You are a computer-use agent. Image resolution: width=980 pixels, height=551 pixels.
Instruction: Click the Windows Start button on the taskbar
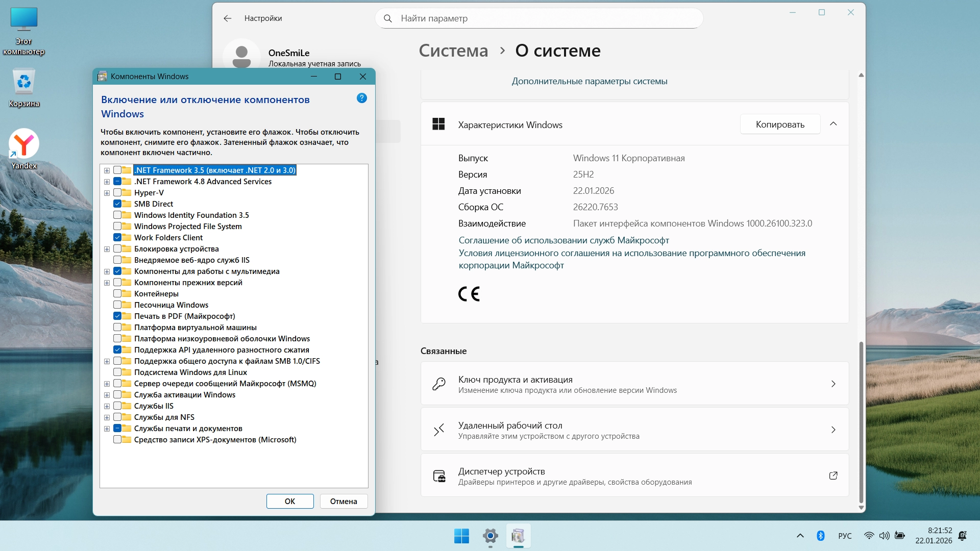click(461, 536)
